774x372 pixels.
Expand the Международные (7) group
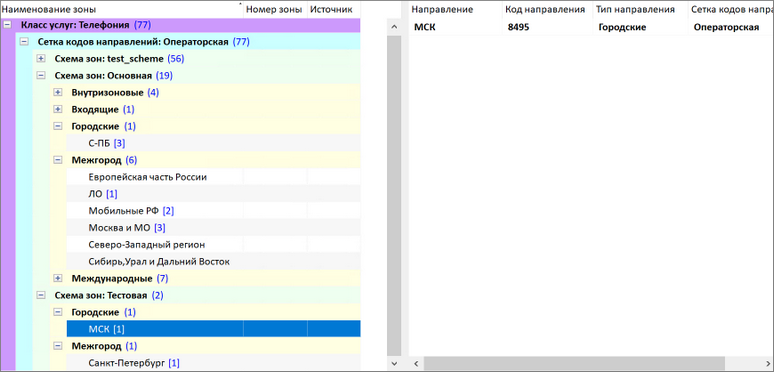(x=58, y=278)
